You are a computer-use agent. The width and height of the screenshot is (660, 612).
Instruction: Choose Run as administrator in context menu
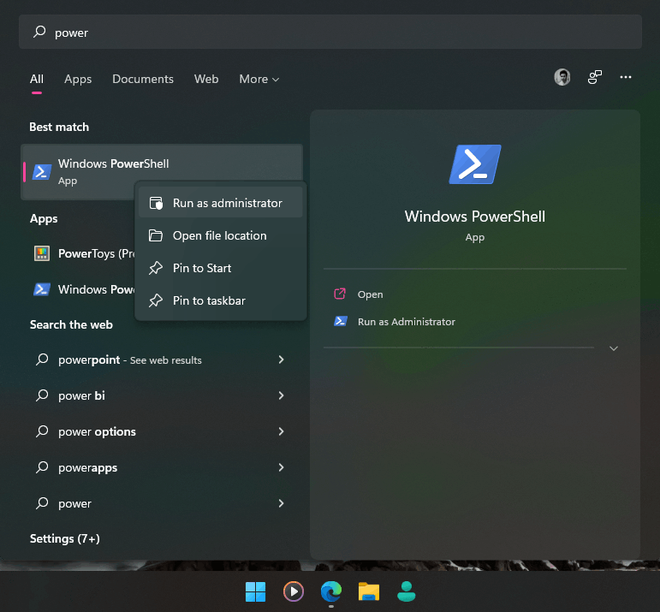point(221,203)
